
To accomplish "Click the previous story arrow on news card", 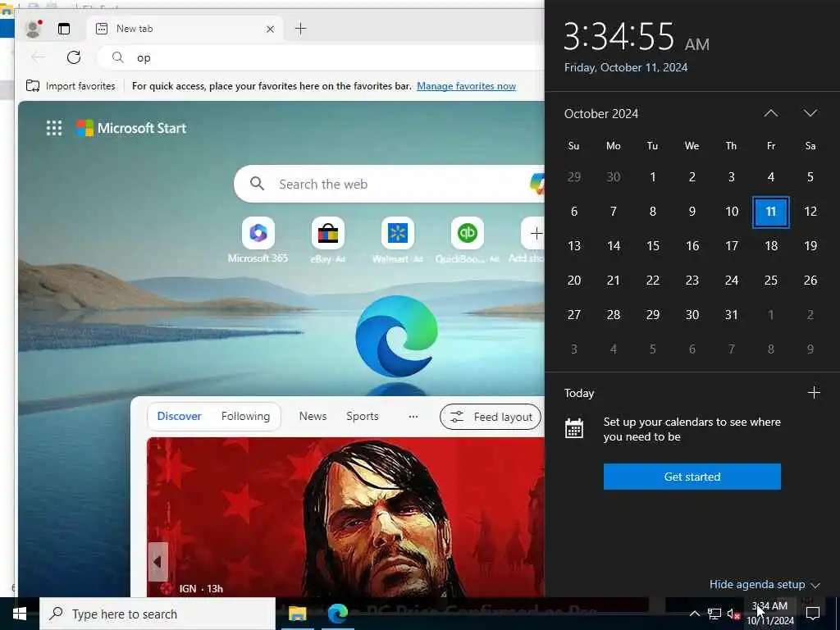I will (x=158, y=562).
